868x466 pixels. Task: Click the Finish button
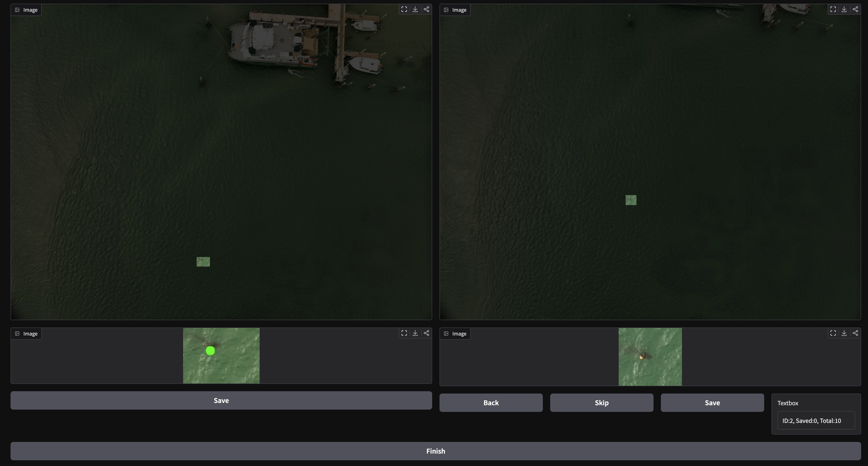[436, 451]
